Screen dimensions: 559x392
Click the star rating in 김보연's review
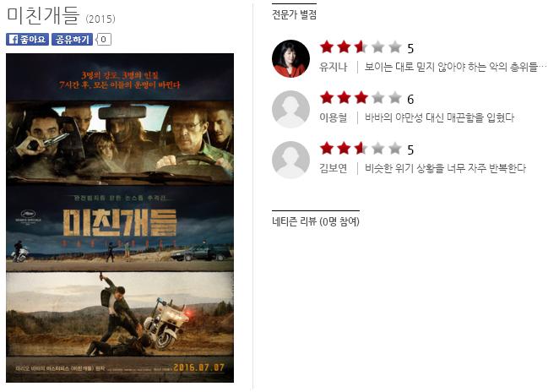click(x=361, y=149)
